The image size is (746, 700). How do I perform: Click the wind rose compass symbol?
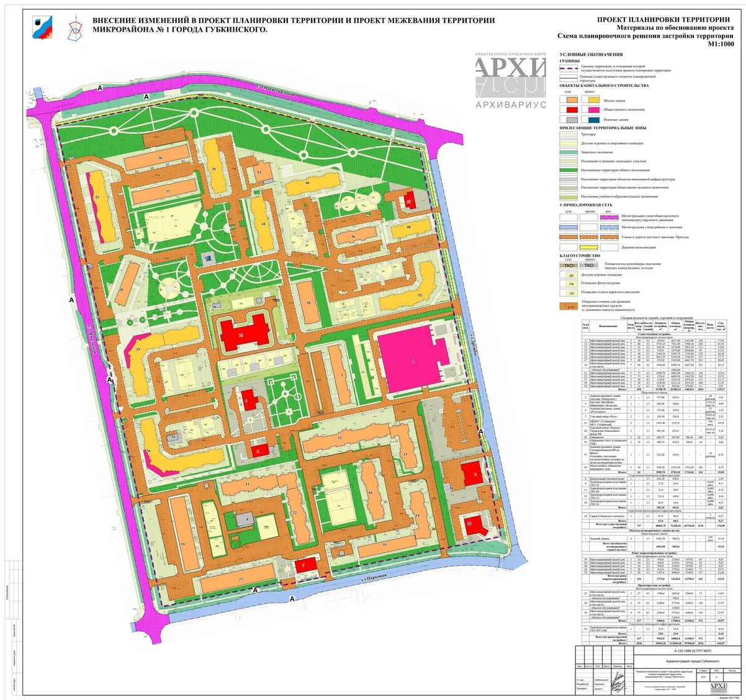point(76,29)
